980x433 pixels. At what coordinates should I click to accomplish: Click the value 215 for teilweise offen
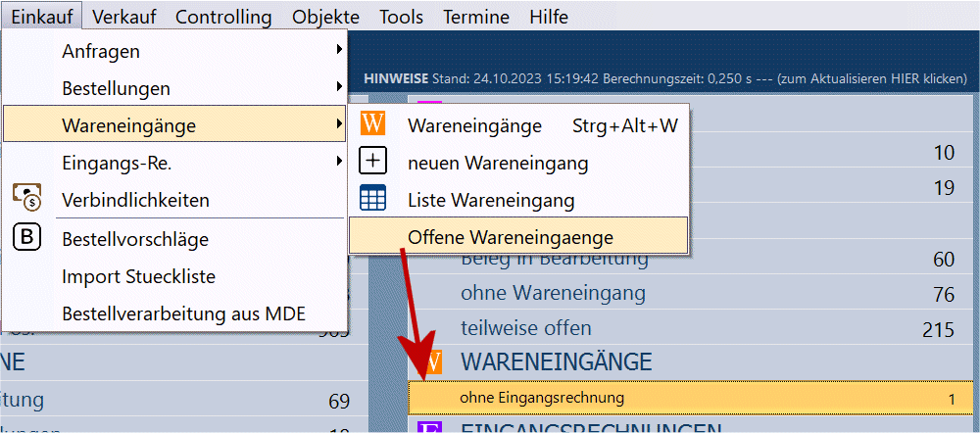coord(938,330)
